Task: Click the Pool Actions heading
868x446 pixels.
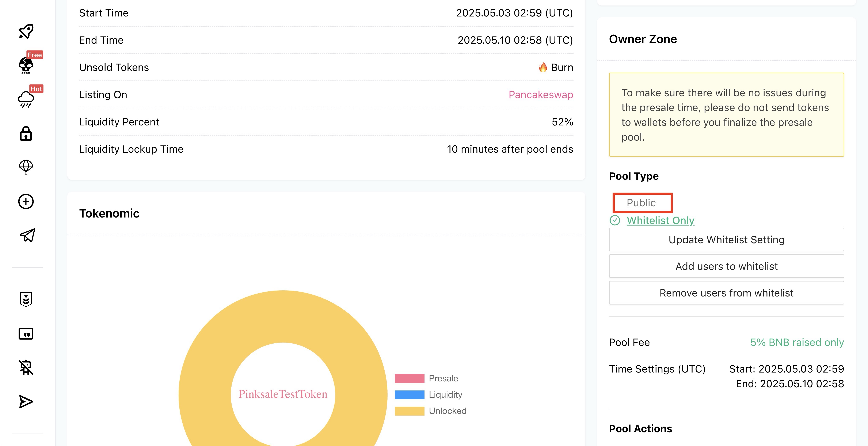Action: click(641, 429)
